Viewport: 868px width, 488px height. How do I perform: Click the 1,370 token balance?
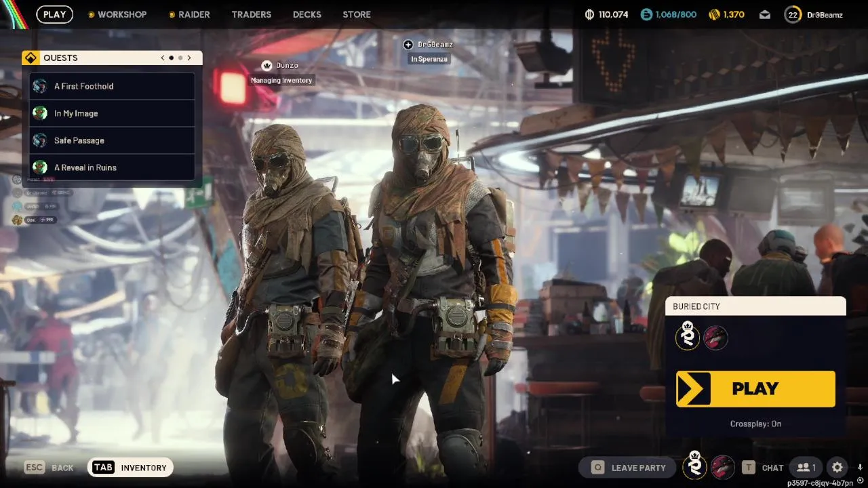(x=734, y=14)
